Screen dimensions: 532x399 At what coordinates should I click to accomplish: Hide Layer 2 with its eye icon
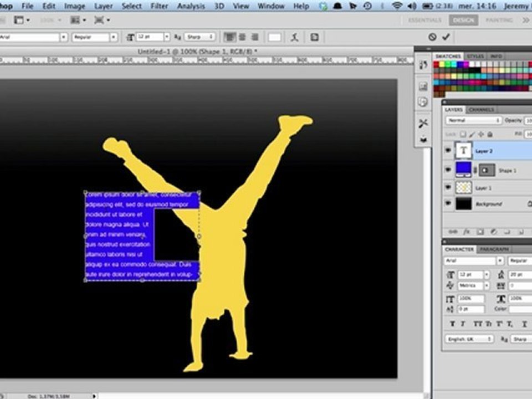pos(448,150)
